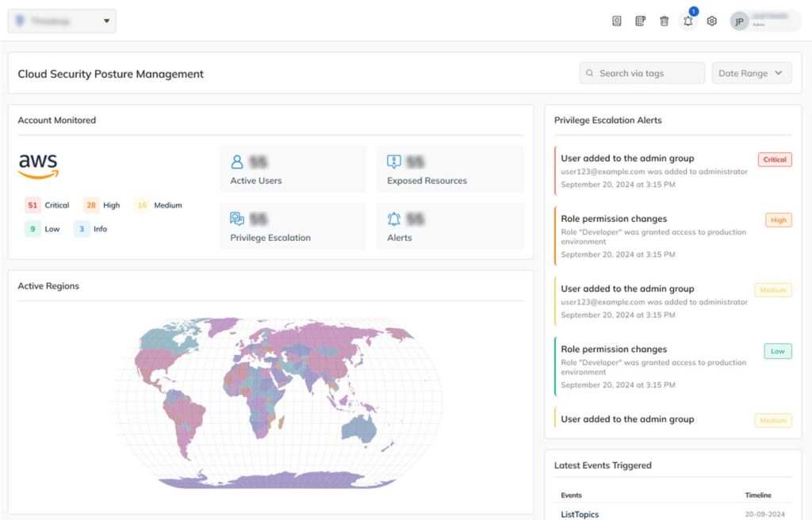Click the High badge on Role permission changes alert
Viewport: 812px width, 520px height.
(x=777, y=220)
